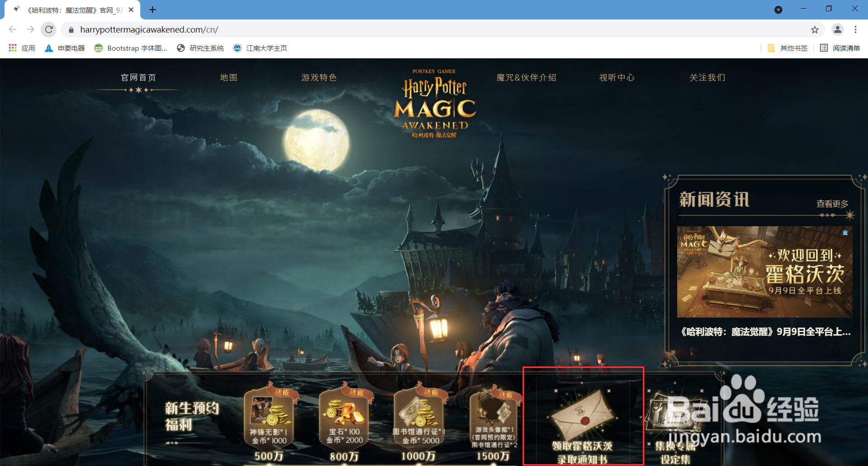Screen dimensions: 868x466
Task: Click the active browser tab title
Action: pos(75,10)
